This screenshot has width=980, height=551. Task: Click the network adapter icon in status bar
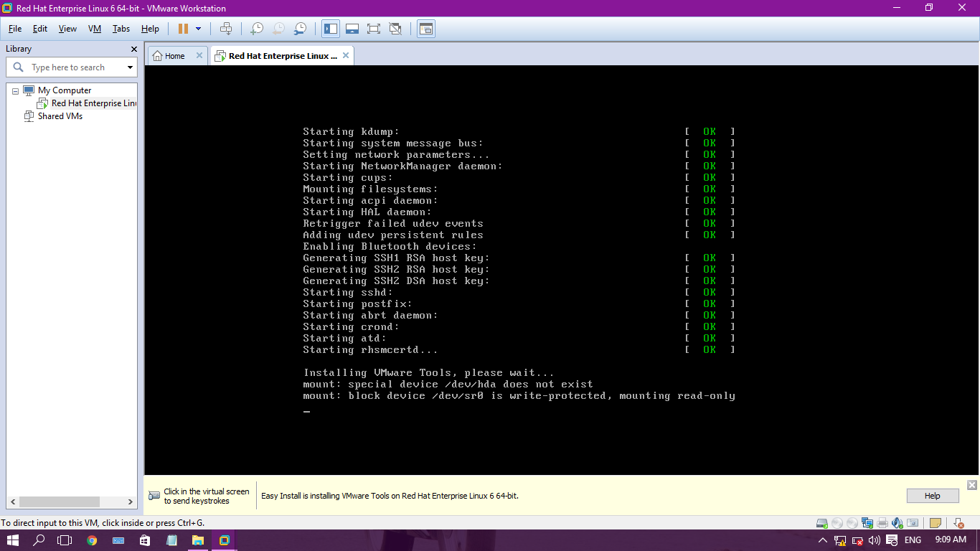tap(867, 523)
